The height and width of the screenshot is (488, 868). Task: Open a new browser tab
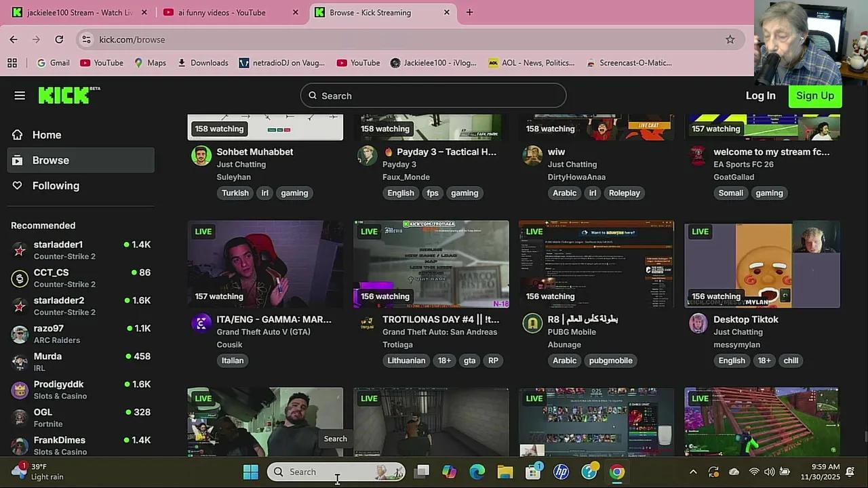point(469,12)
